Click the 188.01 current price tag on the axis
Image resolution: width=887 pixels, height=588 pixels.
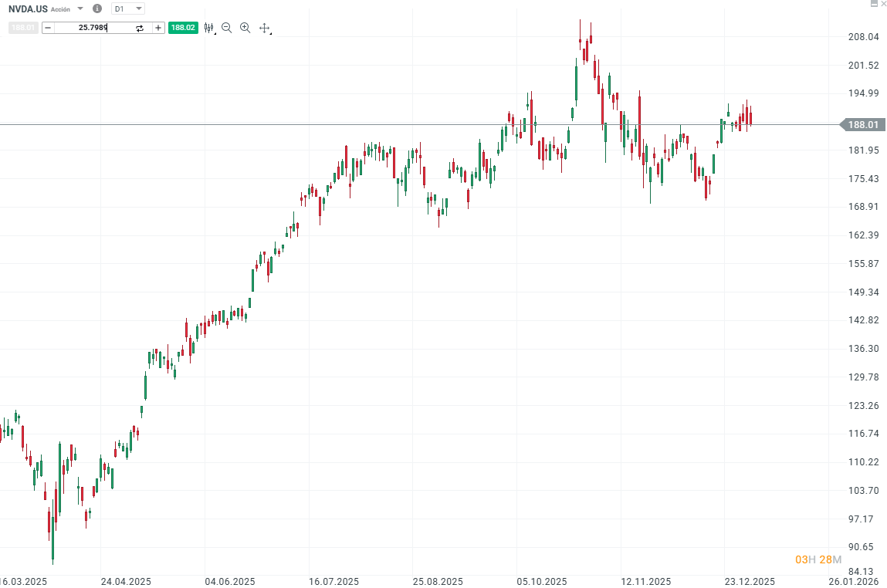click(x=864, y=124)
